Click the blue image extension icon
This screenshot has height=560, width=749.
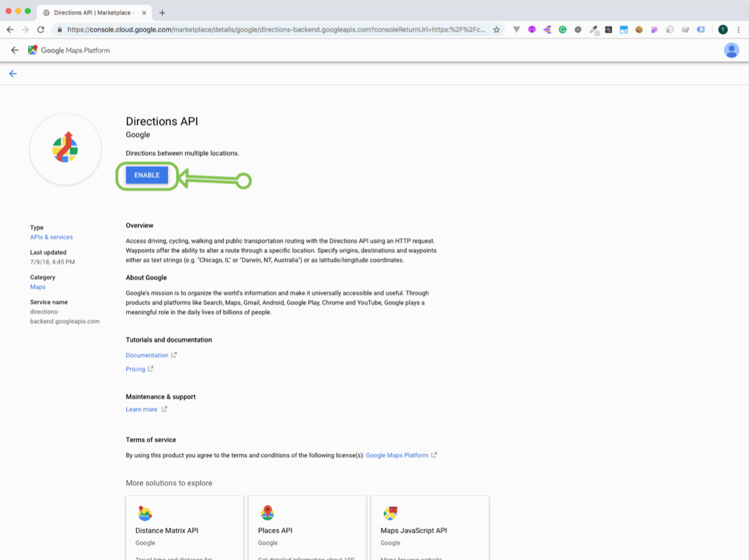point(623,30)
